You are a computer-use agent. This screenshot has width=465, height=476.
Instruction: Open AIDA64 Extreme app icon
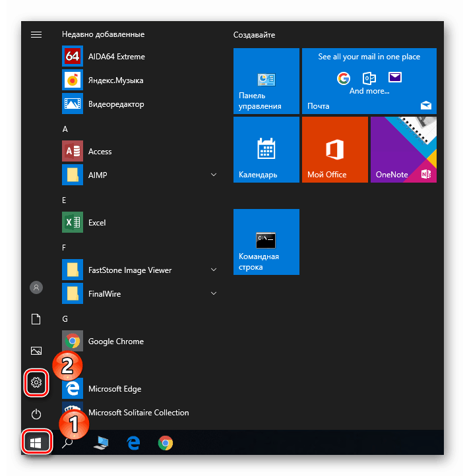[x=73, y=56]
